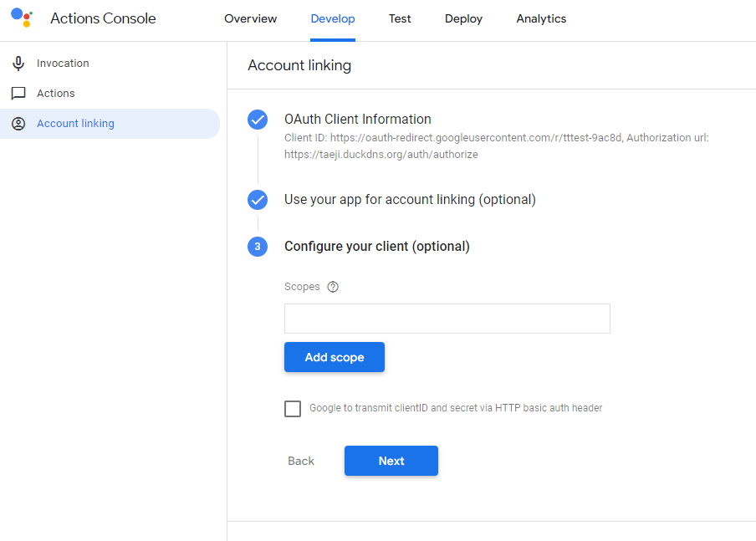This screenshot has width=756, height=541.
Task: Expand the OAuth Client Information step
Action: click(357, 119)
